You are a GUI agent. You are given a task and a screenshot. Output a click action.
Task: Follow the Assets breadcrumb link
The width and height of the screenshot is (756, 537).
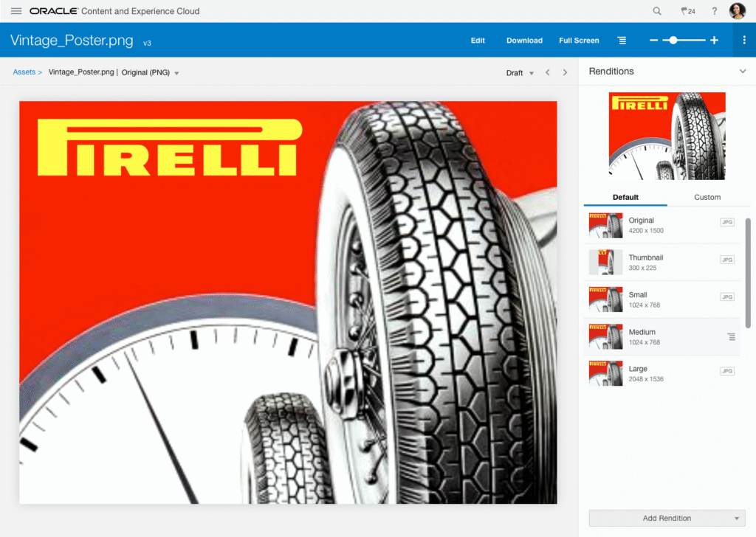[24, 72]
